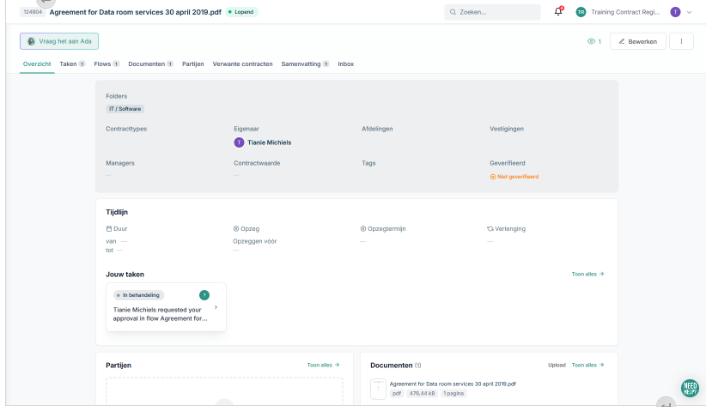This screenshot has height=407, width=706.
Task: Switch to the Flows tab
Action: coord(105,63)
